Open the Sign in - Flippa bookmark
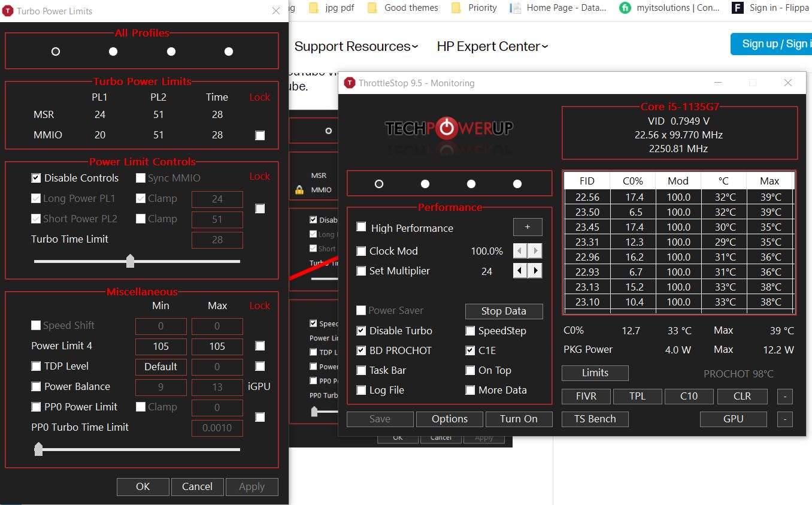The image size is (812, 505). 772,8
